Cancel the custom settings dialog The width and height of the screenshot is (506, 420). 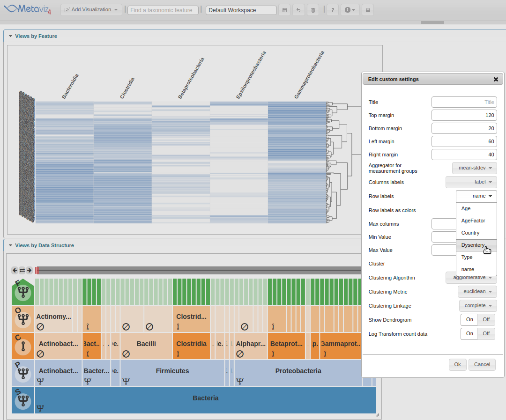[x=482, y=365]
